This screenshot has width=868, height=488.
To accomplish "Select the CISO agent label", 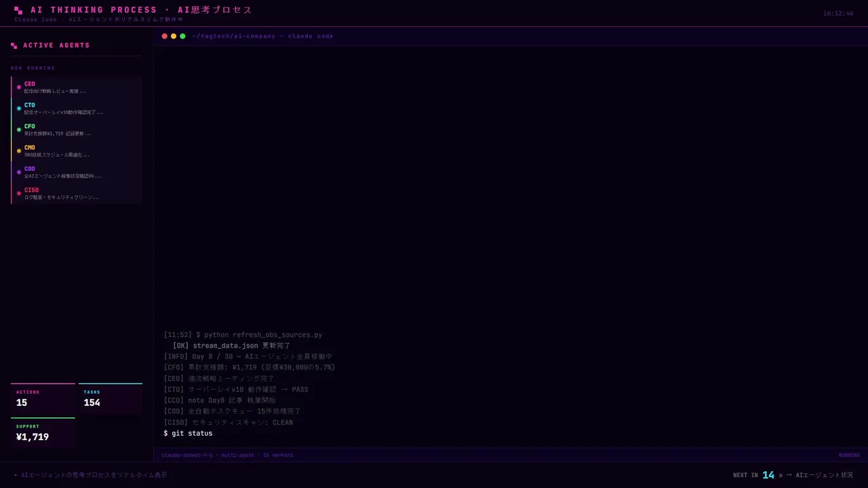I will [x=32, y=190].
